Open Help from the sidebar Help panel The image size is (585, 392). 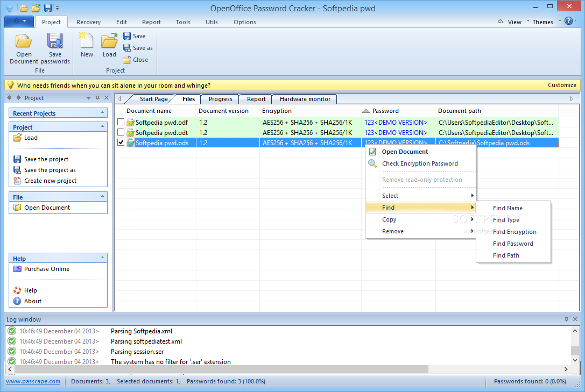[x=25, y=290]
